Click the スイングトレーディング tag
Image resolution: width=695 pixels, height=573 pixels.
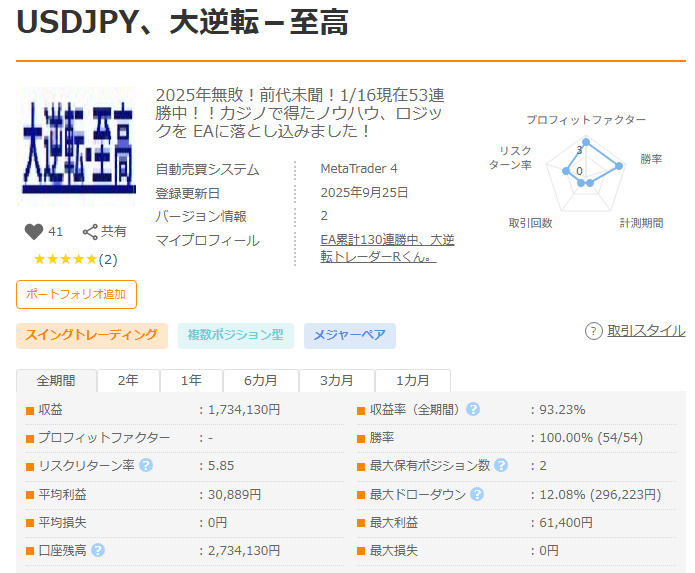coord(92,335)
